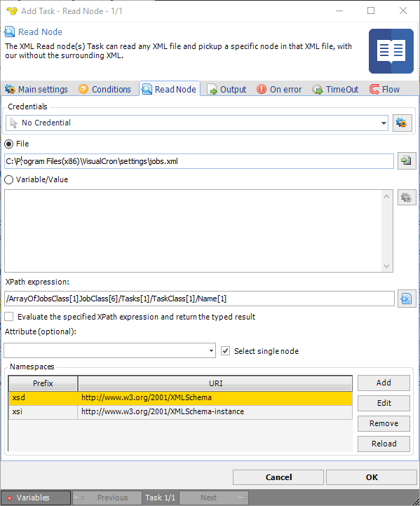The height and width of the screenshot is (506, 420).
Task: Click the Variable/Value scrollbar down arrow
Action: click(387, 266)
